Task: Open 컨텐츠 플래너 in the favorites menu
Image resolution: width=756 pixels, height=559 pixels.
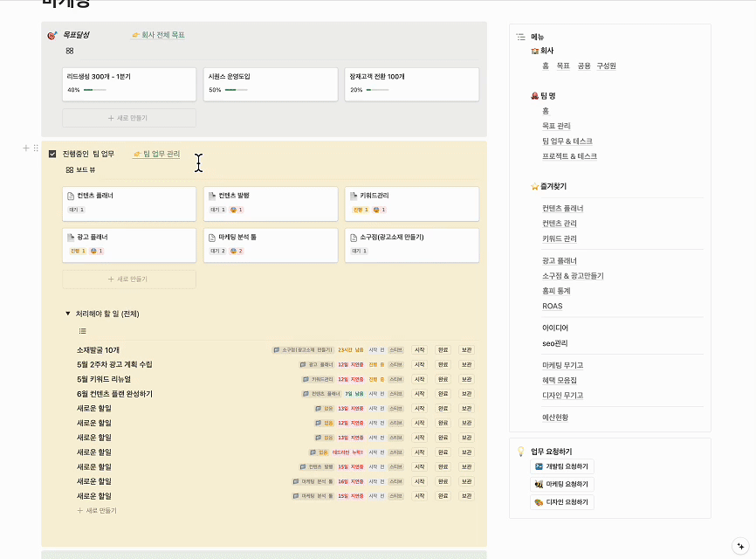Action: [x=562, y=209]
